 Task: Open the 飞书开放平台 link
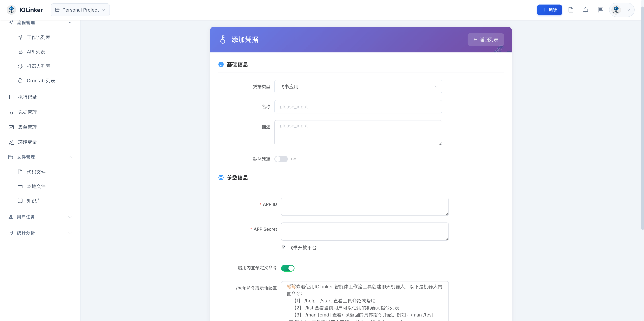[x=302, y=248]
